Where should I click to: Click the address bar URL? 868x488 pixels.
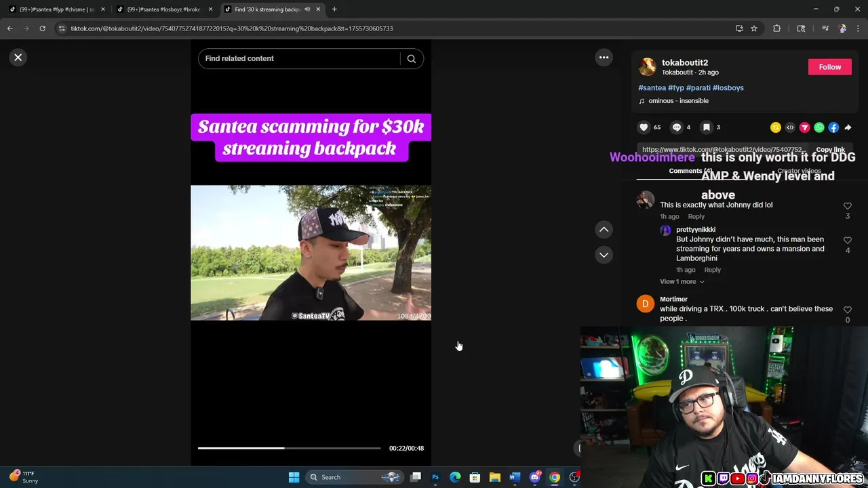click(232, 28)
